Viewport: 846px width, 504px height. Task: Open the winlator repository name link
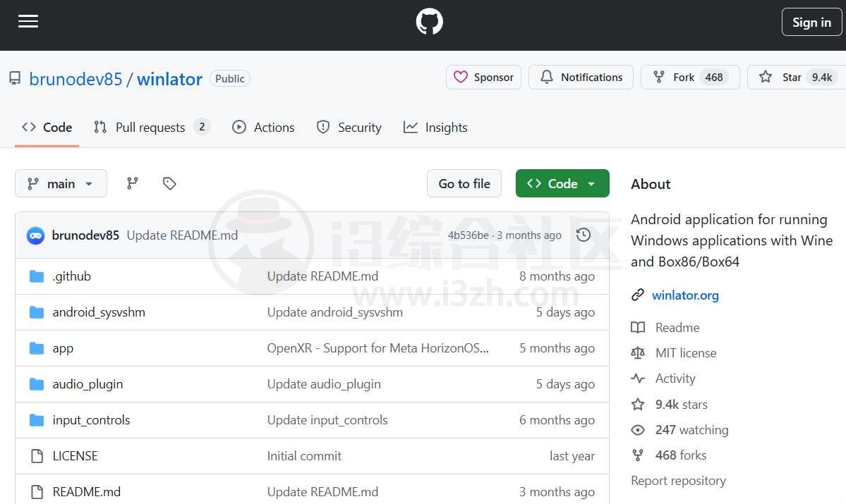(x=169, y=79)
